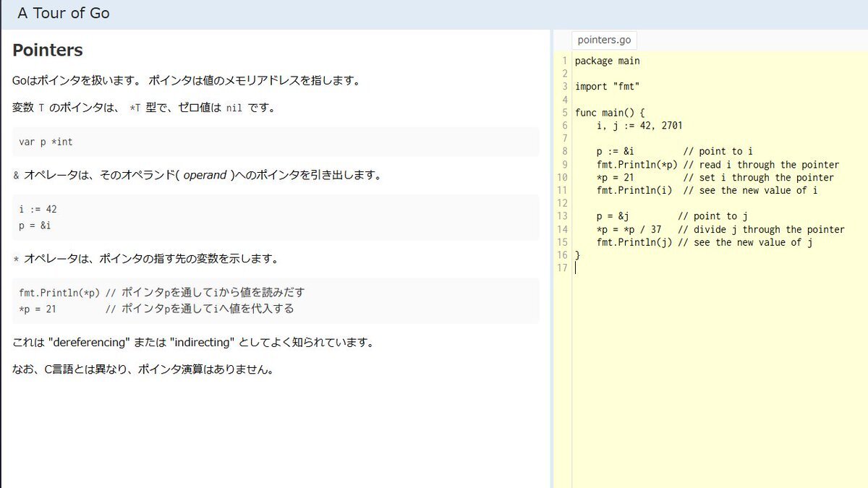Image resolution: width=868 pixels, height=488 pixels.
Task: Click the sentence mentioning "dereferencing"
Action: point(193,342)
